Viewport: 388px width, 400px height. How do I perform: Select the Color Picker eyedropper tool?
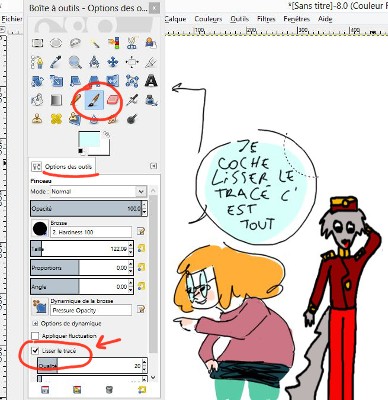click(56, 62)
